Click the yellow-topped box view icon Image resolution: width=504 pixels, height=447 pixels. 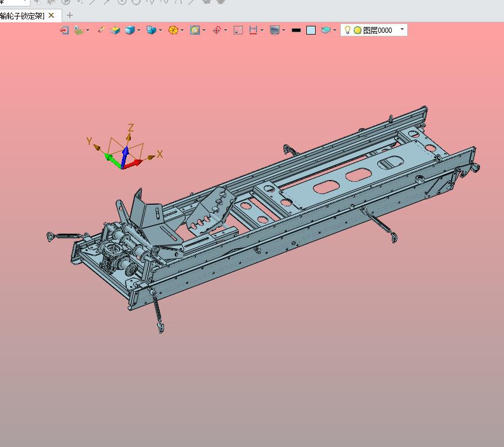pyautogui.click(x=115, y=30)
